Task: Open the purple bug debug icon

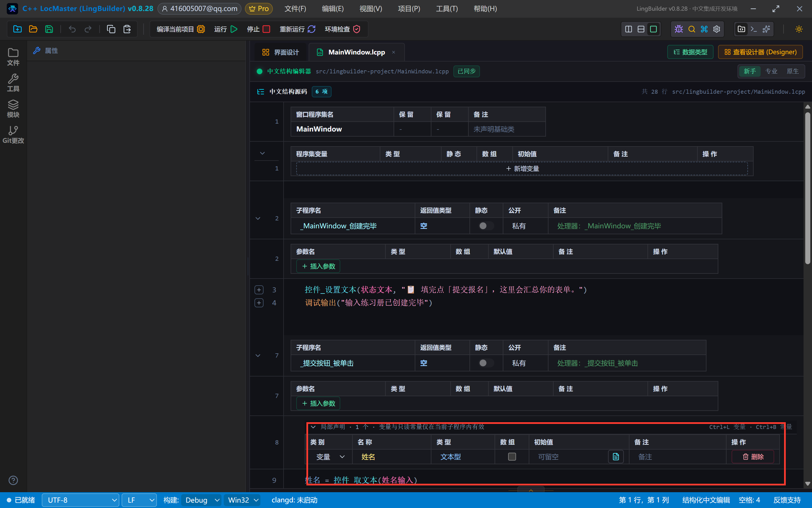Action: tap(679, 29)
